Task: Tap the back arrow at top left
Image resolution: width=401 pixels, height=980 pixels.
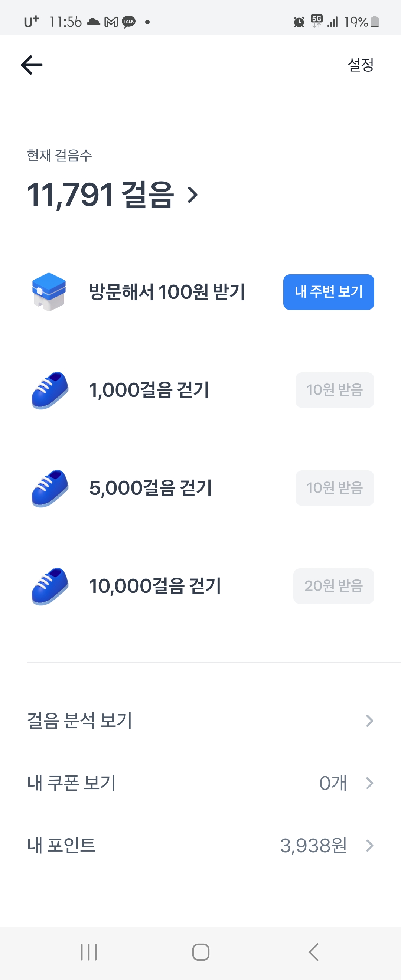Action: coord(32,65)
